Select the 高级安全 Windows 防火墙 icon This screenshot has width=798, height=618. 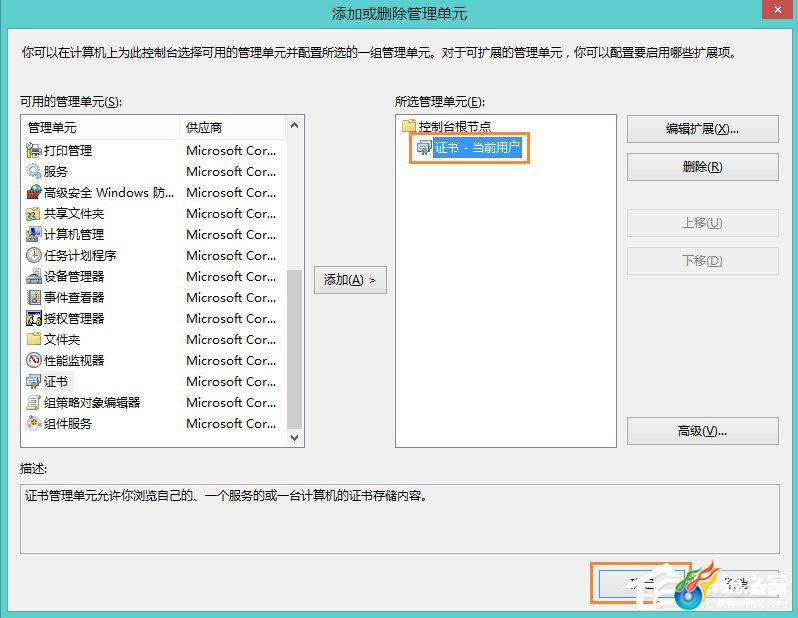point(34,192)
